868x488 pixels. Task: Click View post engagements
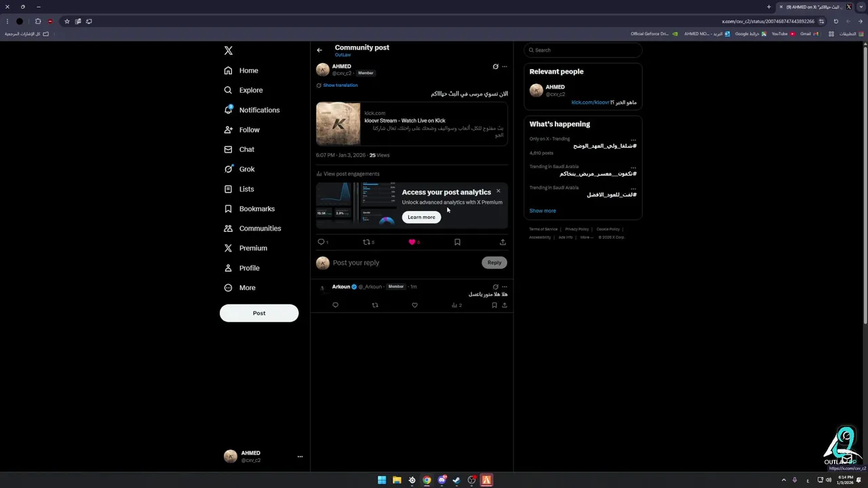[x=348, y=174]
